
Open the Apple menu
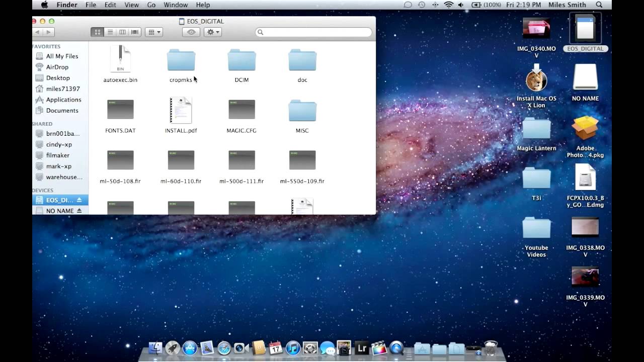tap(44, 5)
